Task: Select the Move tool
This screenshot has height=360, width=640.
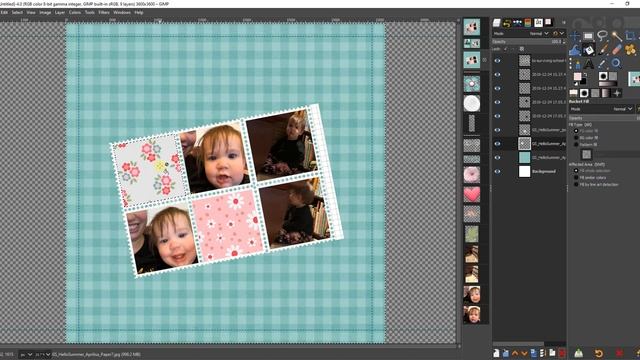Action: (x=575, y=36)
